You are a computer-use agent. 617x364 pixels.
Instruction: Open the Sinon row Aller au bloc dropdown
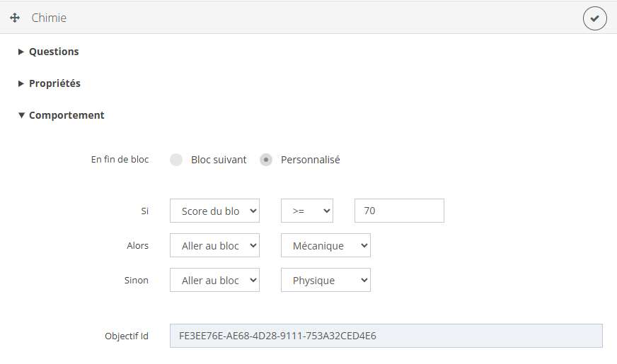point(214,280)
